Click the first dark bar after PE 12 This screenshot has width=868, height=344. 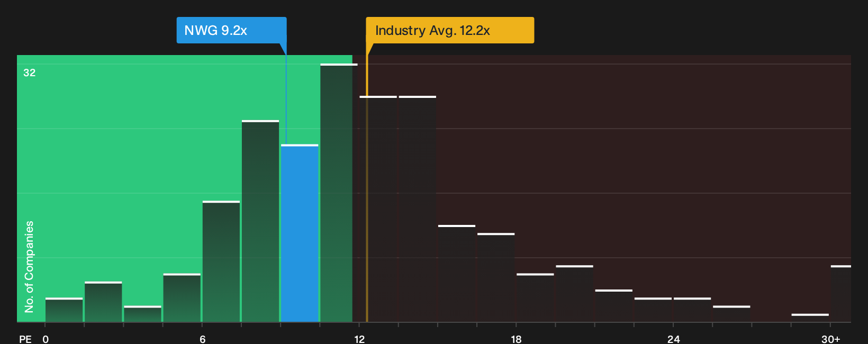(x=378, y=209)
